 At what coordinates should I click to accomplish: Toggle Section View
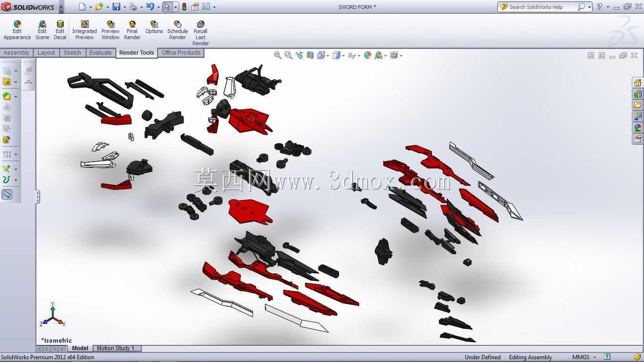310,55
